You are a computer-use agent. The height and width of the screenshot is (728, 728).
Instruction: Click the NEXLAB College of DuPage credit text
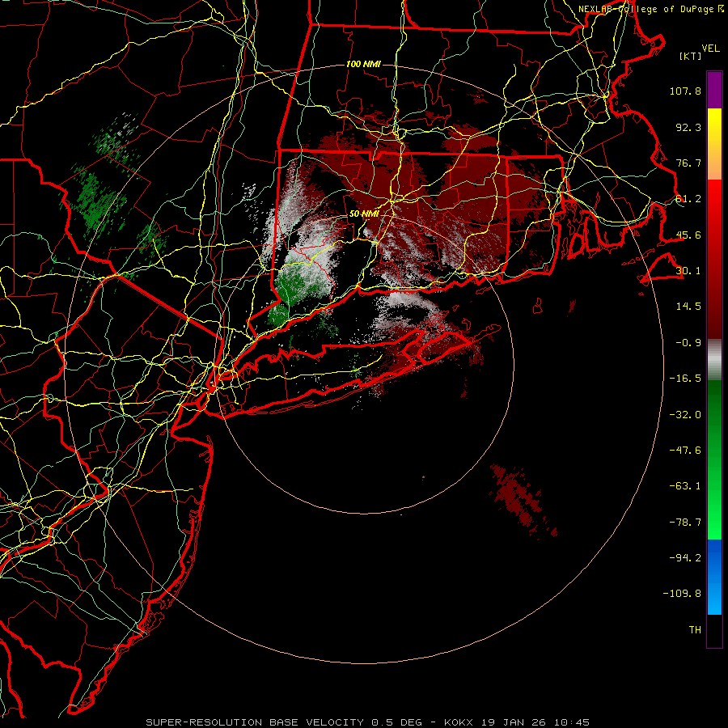651,9
